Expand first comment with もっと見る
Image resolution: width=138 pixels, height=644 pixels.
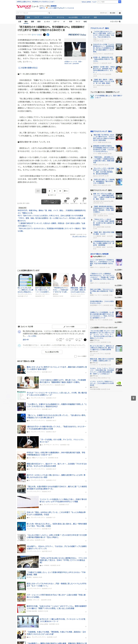pyautogui.click(x=32, y=336)
